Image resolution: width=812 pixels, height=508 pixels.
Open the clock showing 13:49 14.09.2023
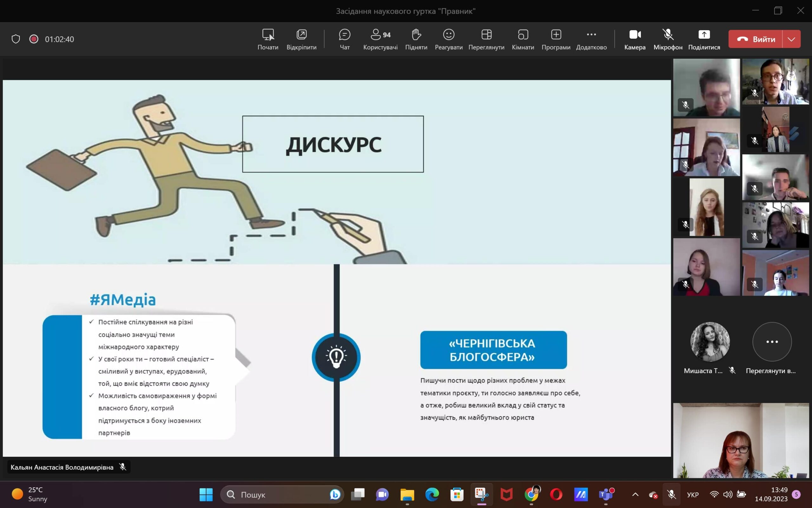[x=771, y=495]
